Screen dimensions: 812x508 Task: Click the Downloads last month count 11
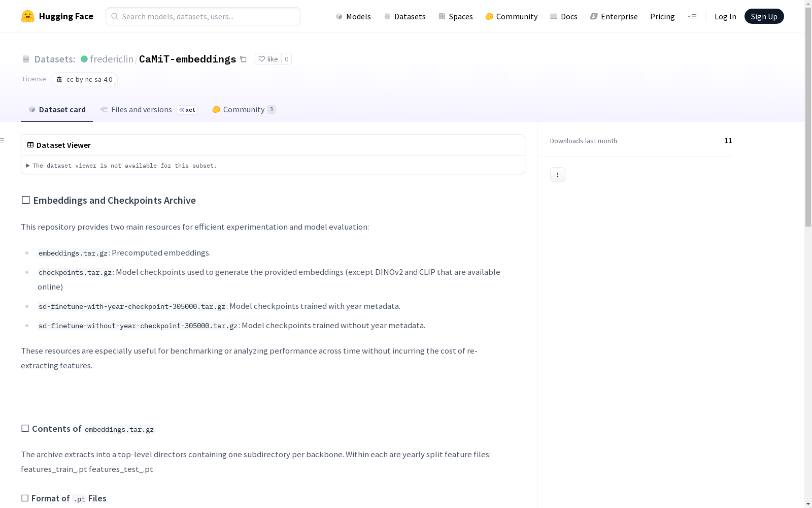(x=728, y=141)
